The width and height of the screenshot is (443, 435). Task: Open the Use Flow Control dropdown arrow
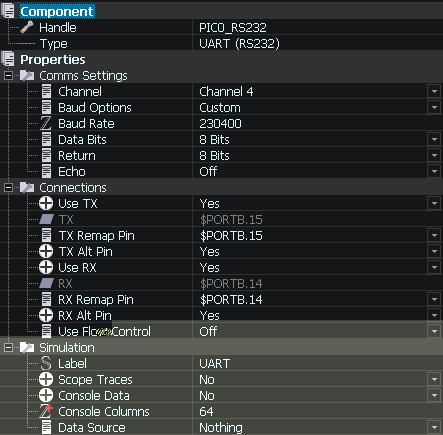[434, 331]
